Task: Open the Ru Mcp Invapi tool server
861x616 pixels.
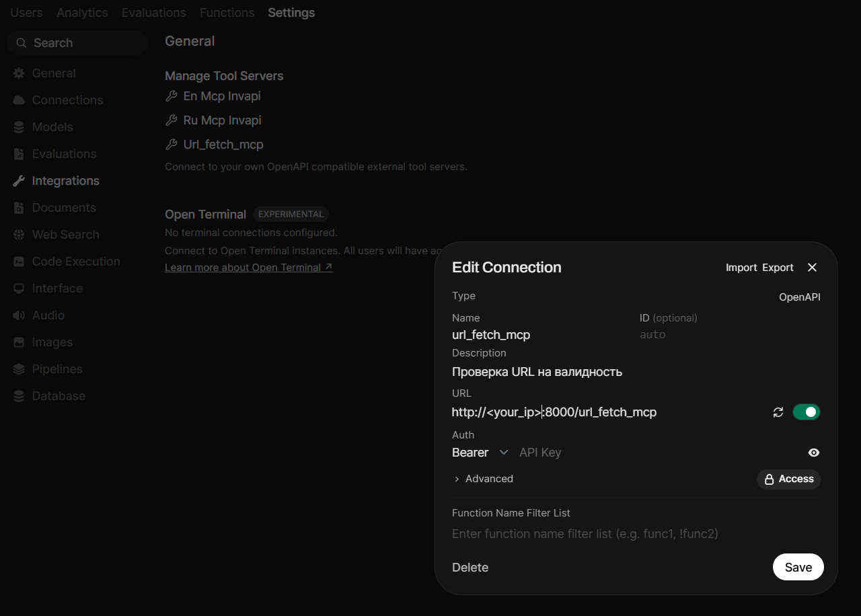Action: coord(222,120)
